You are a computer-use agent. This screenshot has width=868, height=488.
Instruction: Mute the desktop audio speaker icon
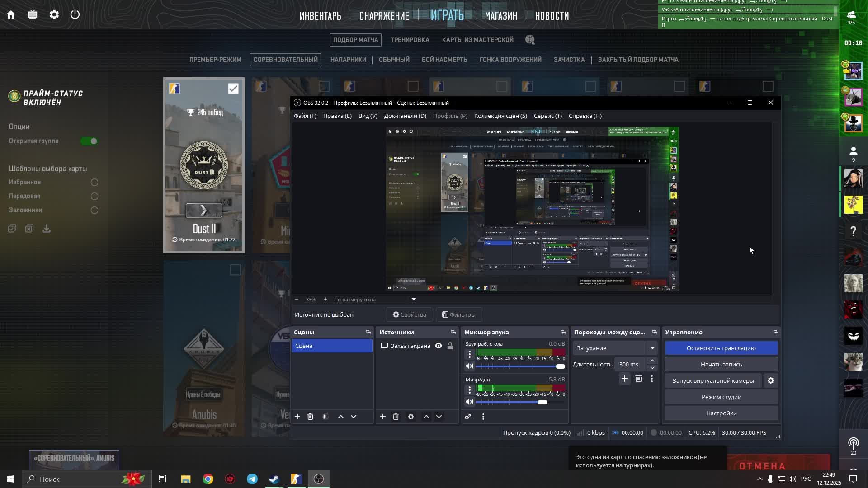click(470, 366)
